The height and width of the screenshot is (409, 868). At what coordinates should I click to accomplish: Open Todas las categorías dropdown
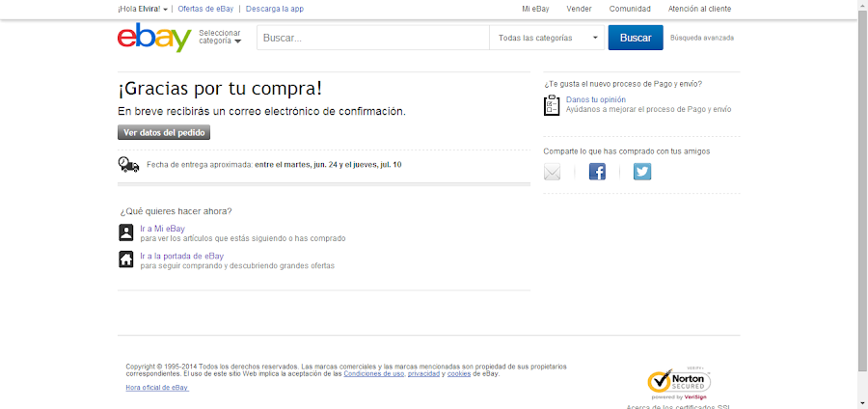[547, 38]
